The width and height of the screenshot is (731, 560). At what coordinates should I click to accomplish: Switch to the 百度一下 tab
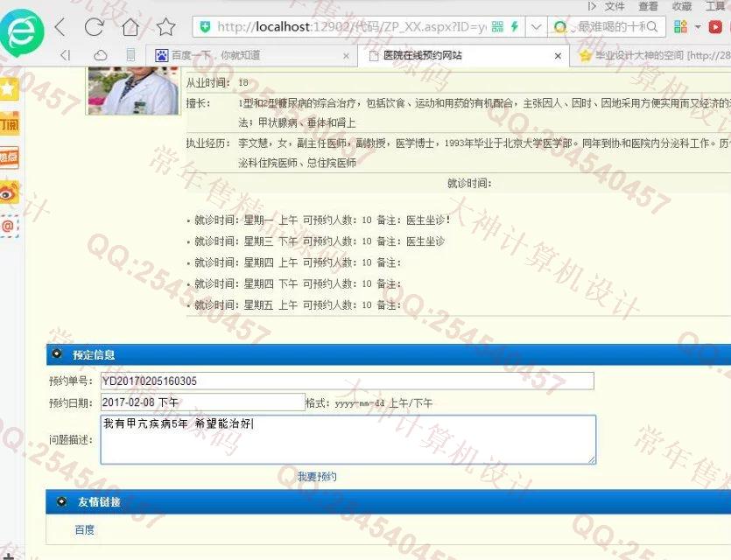pyautogui.click(x=252, y=55)
